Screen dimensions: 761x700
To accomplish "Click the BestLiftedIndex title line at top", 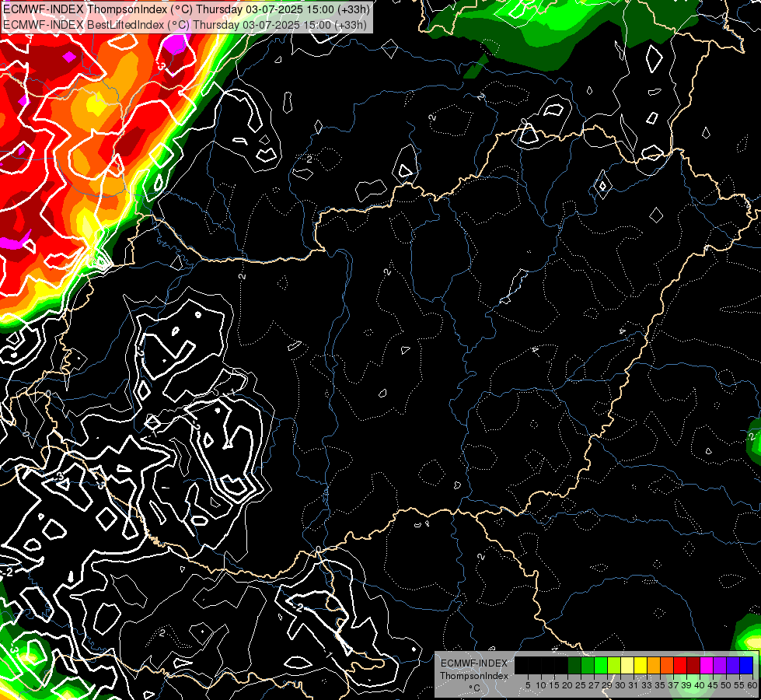I will (185, 25).
